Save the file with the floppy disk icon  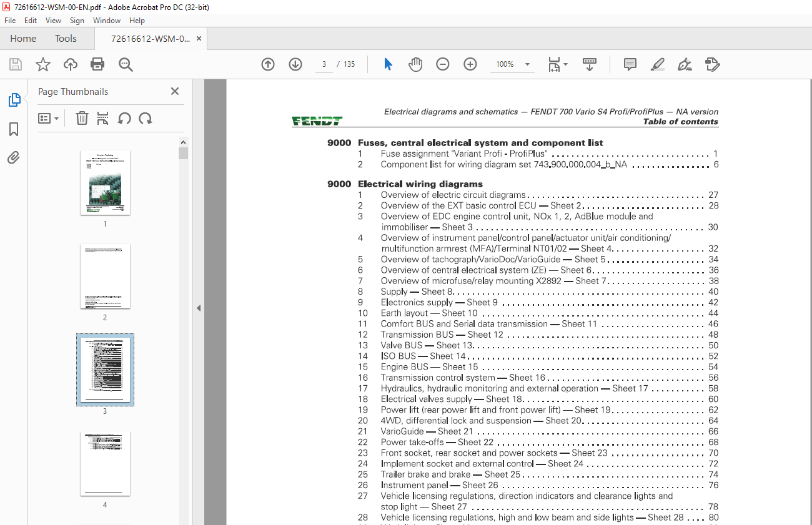click(16, 64)
